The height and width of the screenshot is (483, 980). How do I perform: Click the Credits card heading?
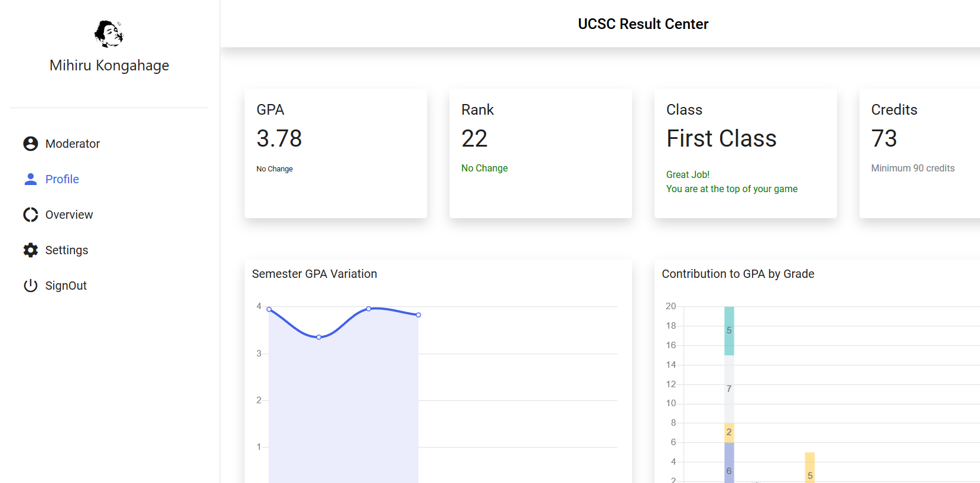pos(894,110)
